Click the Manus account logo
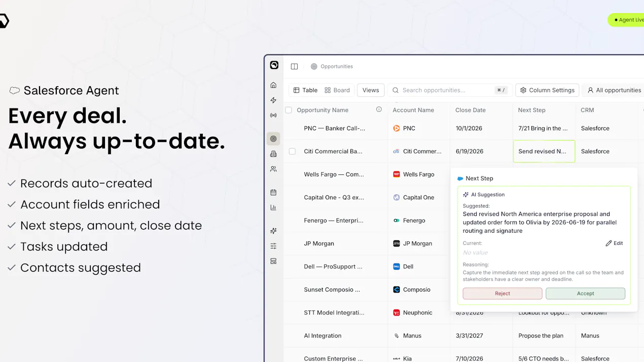 [397, 336]
